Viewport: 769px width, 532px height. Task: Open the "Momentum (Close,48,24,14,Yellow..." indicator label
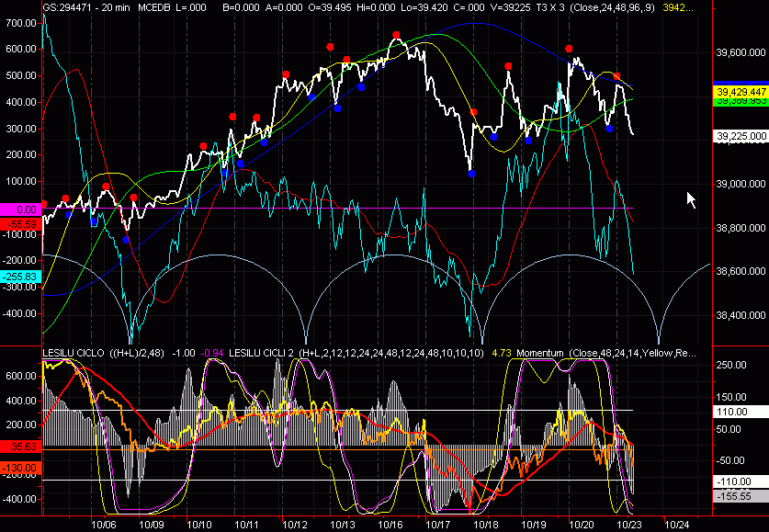606,353
